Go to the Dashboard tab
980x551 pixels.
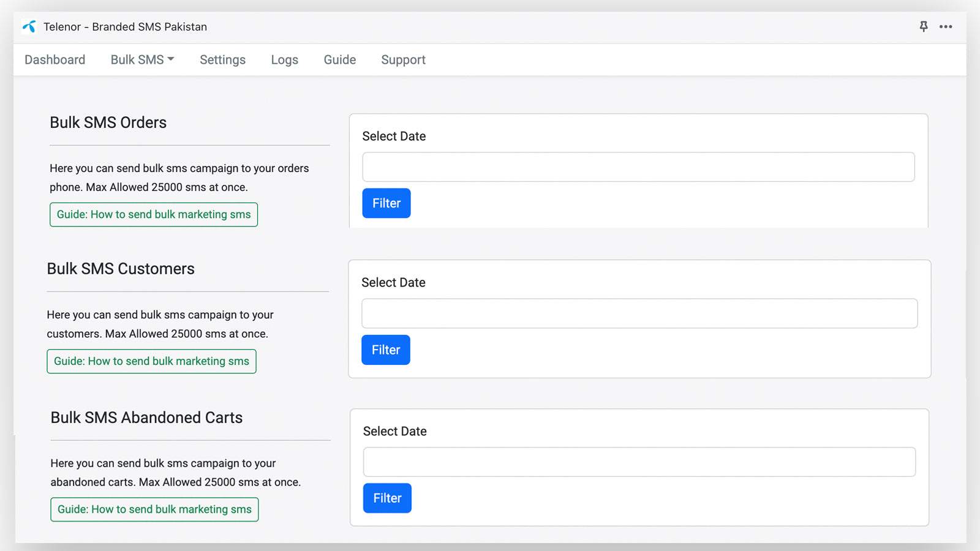coord(55,60)
